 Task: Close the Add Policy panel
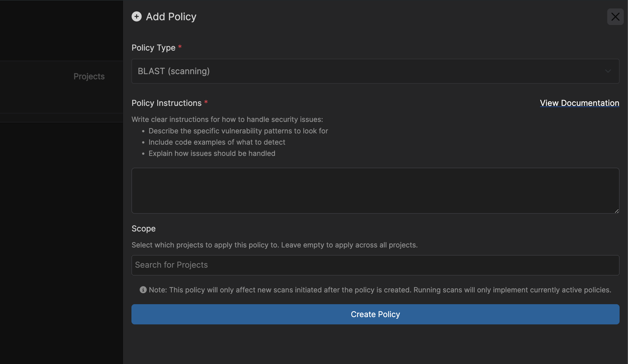[x=615, y=17]
